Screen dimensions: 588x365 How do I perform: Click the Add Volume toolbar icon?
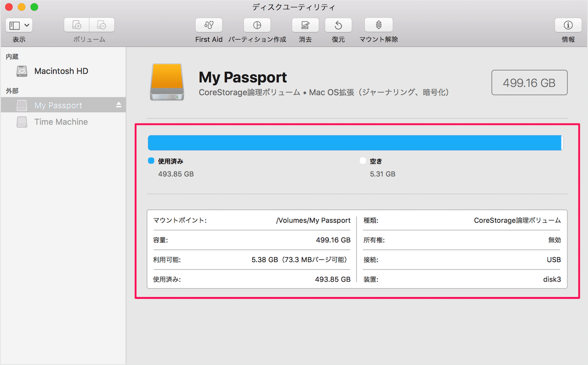pos(76,25)
